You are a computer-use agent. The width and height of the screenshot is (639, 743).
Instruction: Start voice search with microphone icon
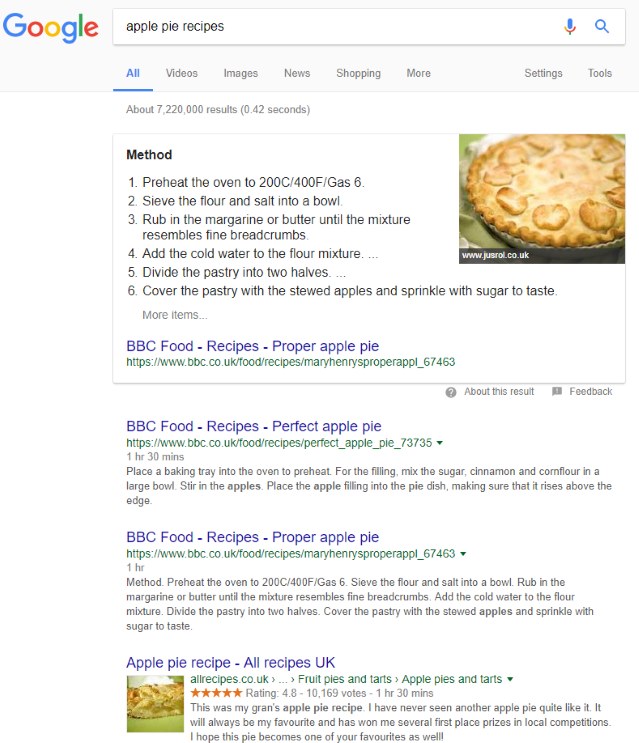click(570, 27)
